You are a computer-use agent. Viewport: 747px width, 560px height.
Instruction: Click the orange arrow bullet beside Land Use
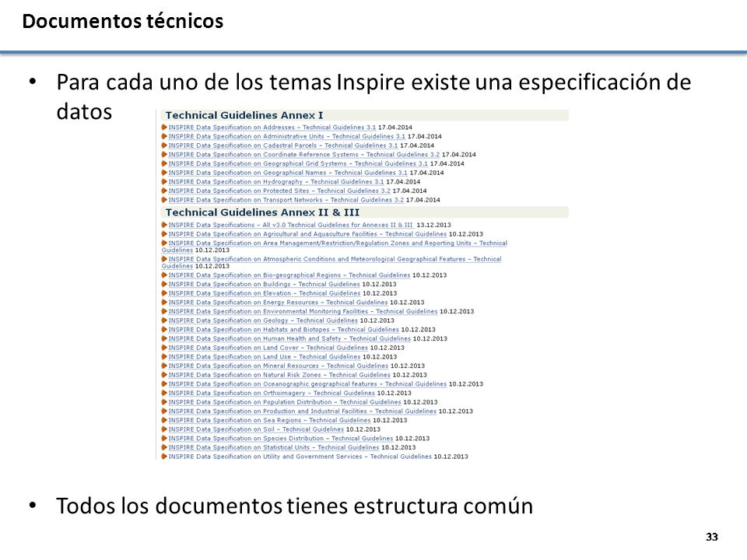(x=164, y=356)
